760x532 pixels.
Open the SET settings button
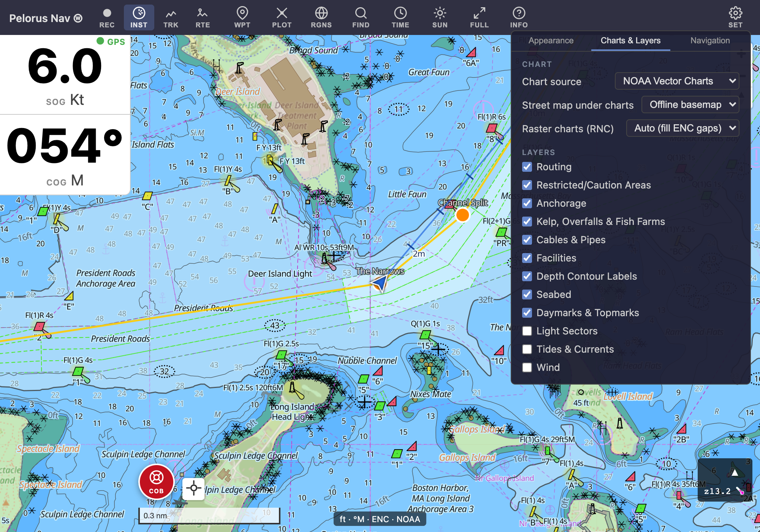735,17
